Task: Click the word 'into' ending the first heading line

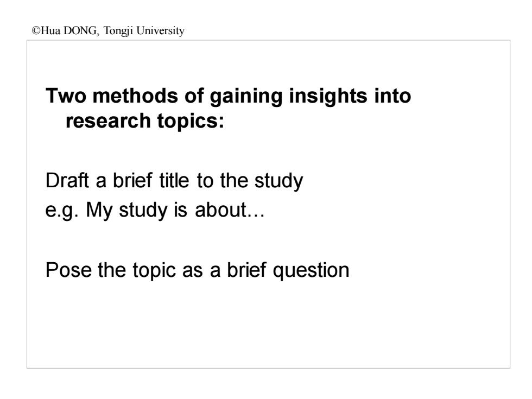Action: coord(392,96)
